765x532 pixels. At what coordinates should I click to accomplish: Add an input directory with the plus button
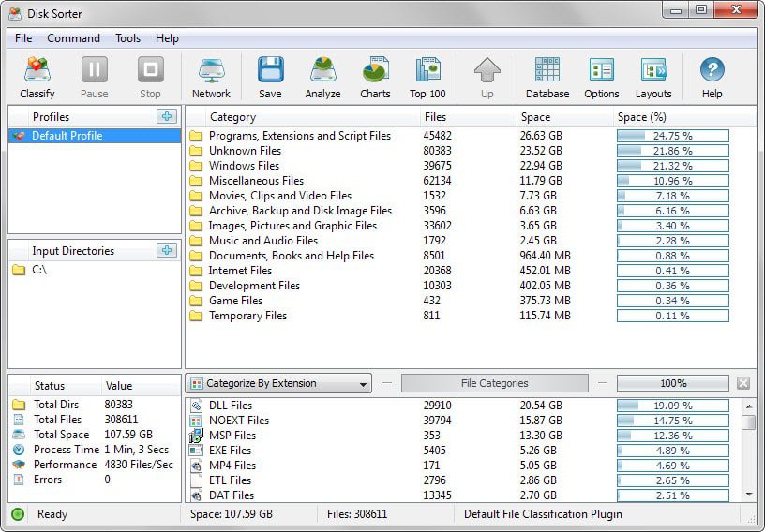pyautogui.click(x=167, y=250)
